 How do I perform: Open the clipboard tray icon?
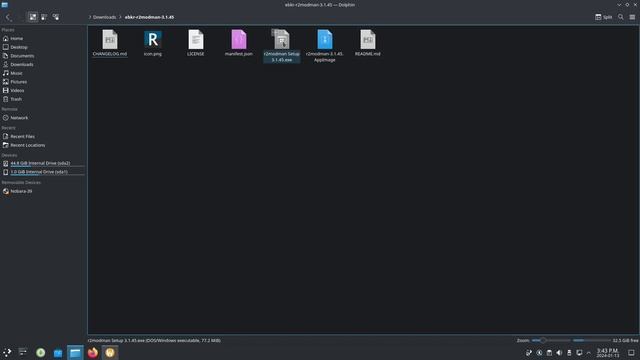[x=549, y=353]
